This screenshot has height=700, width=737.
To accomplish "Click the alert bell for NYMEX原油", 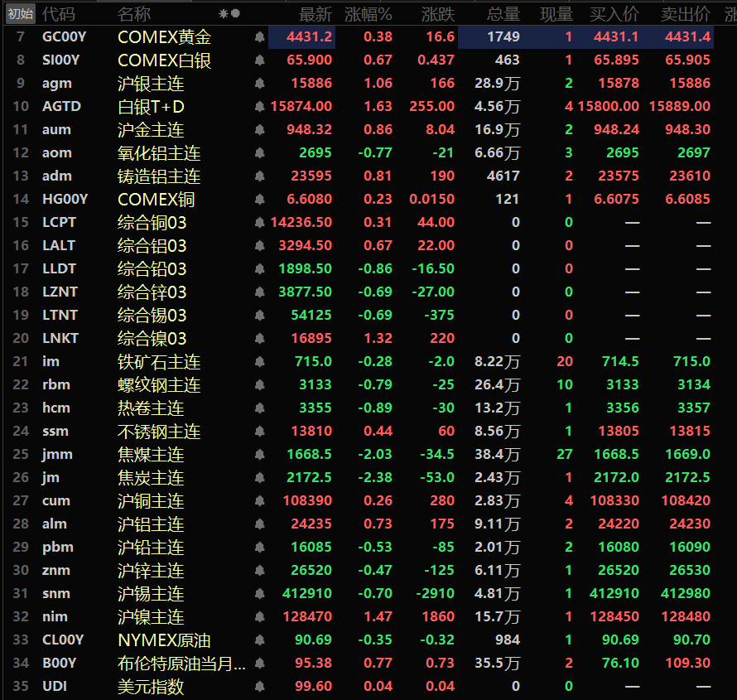I will (x=259, y=640).
